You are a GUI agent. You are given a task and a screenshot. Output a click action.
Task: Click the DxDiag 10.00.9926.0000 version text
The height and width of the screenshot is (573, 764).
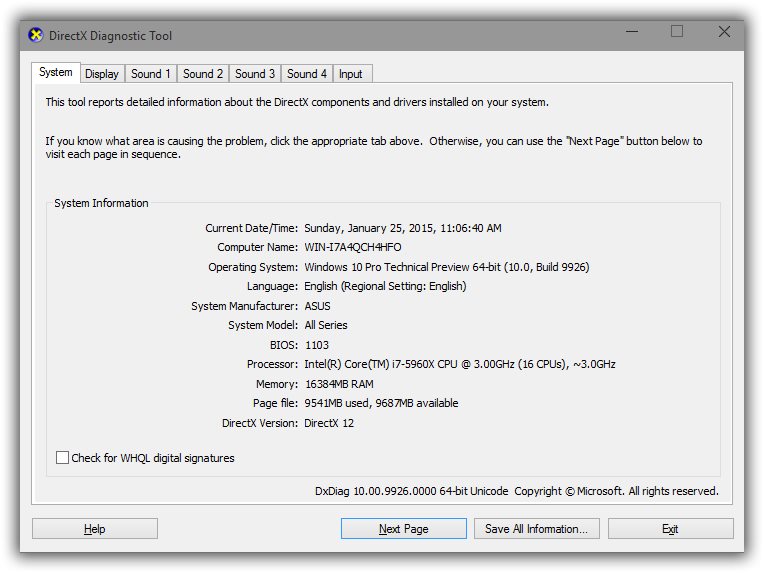(x=412, y=491)
